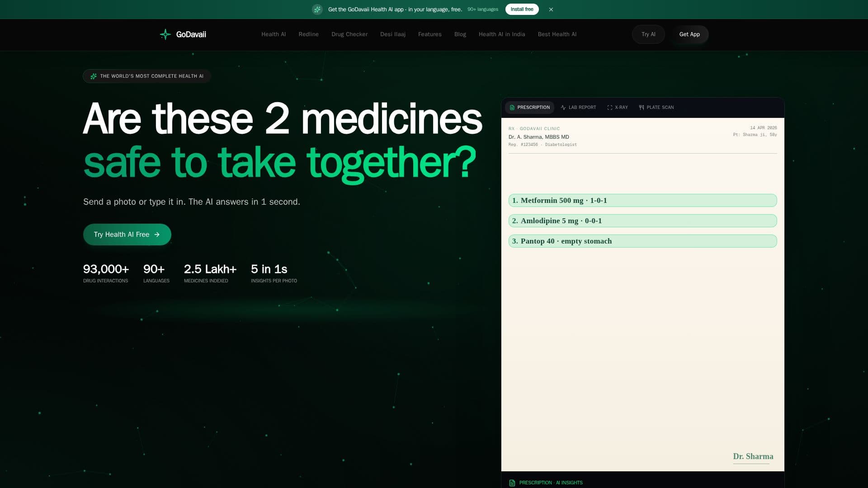The height and width of the screenshot is (488, 868).
Task: Click the Reg. #123456 Diabetologist line
Action: point(542,145)
